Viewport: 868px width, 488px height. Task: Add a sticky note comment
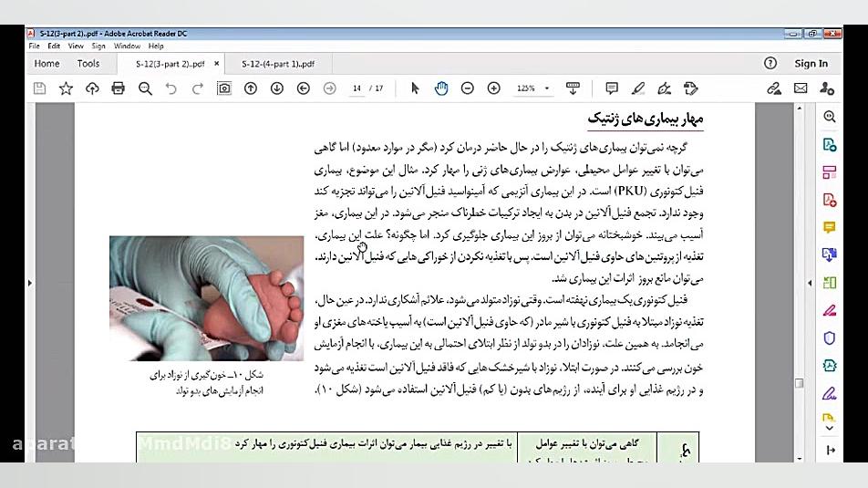(612, 88)
